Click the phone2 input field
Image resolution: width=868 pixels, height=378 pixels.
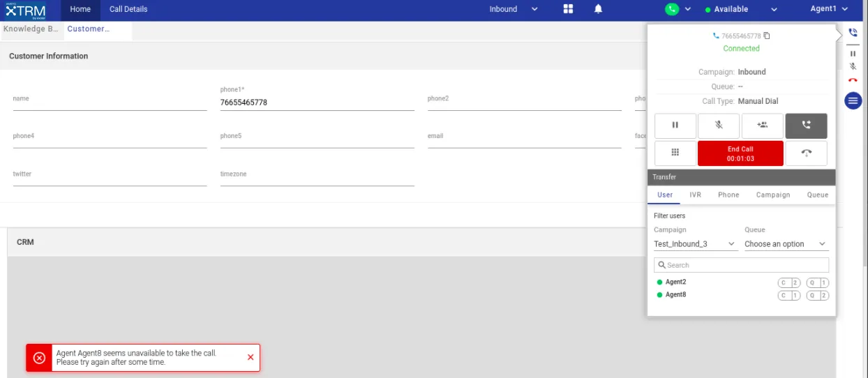click(x=525, y=100)
